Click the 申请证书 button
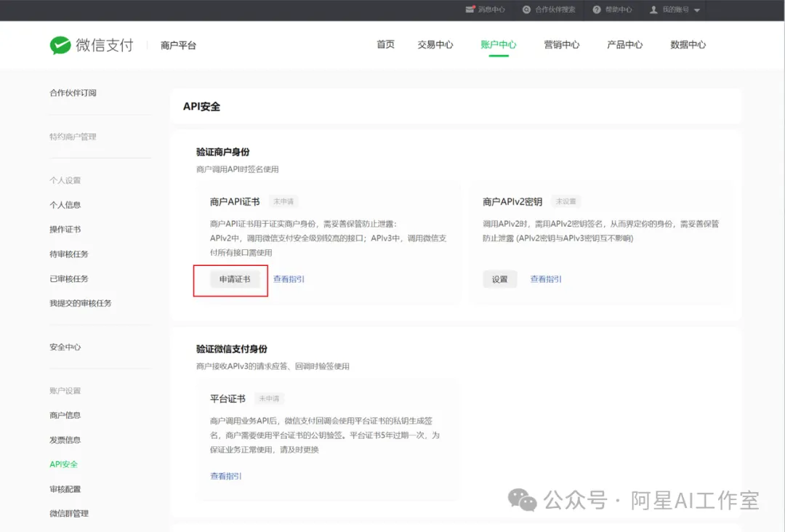785x532 pixels. point(235,279)
